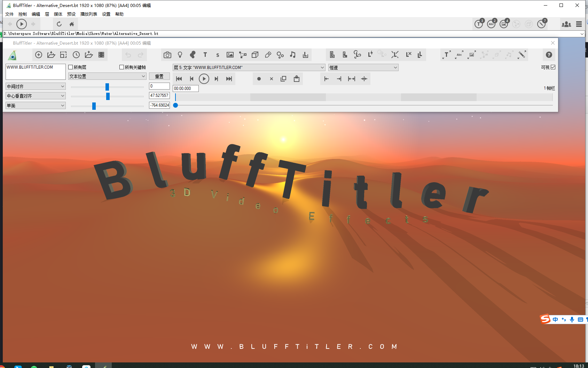This screenshot has width=588, height=368.
Task: Open the 文件 menu
Action: click(x=9, y=14)
